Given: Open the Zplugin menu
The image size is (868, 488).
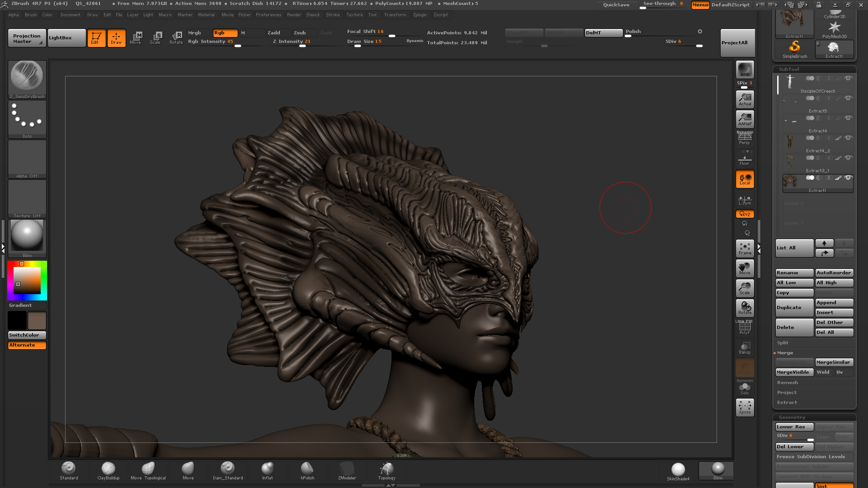Looking at the screenshot, I should [420, 15].
